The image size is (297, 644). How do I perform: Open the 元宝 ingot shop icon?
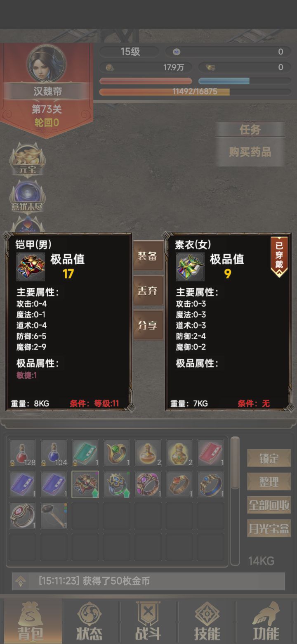pyautogui.click(x=28, y=161)
